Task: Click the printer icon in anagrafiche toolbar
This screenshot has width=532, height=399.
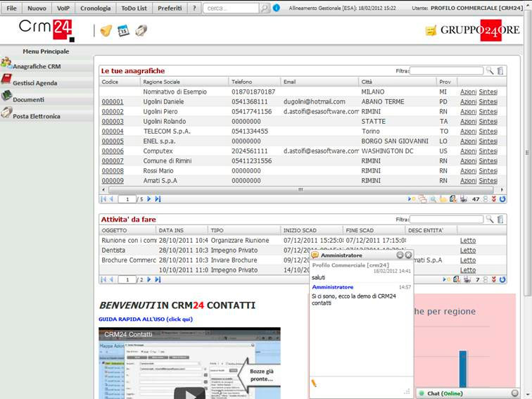Action: click(464, 199)
